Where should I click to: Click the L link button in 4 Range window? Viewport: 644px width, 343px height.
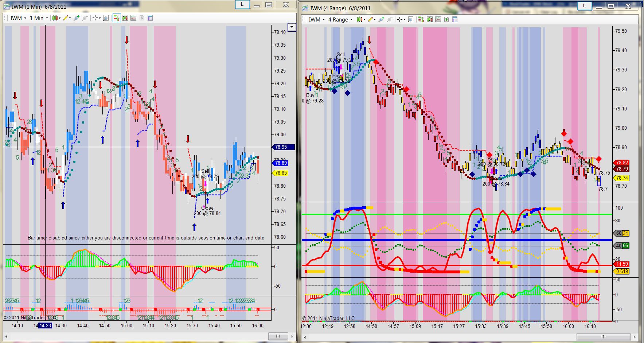pos(585,6)
